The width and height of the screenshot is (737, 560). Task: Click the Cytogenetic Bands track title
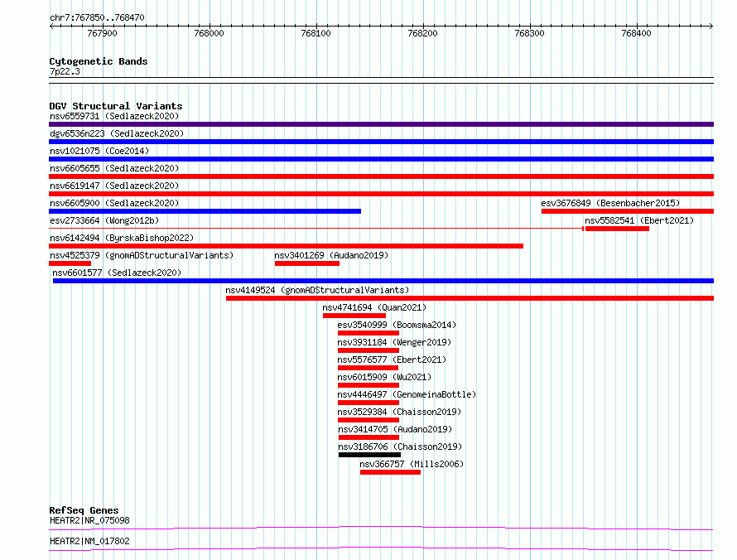point(99,61)
